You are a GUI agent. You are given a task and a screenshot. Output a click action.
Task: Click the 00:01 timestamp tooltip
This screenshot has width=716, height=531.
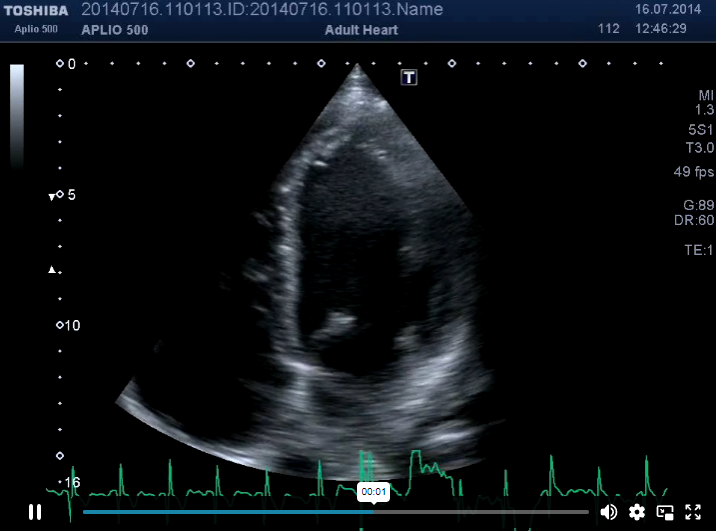pos(374,492)
